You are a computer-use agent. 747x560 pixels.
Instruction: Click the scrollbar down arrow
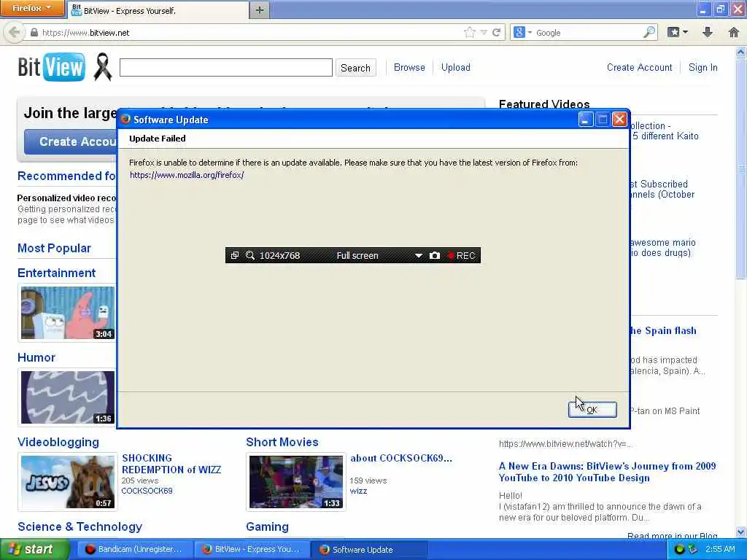741,532
